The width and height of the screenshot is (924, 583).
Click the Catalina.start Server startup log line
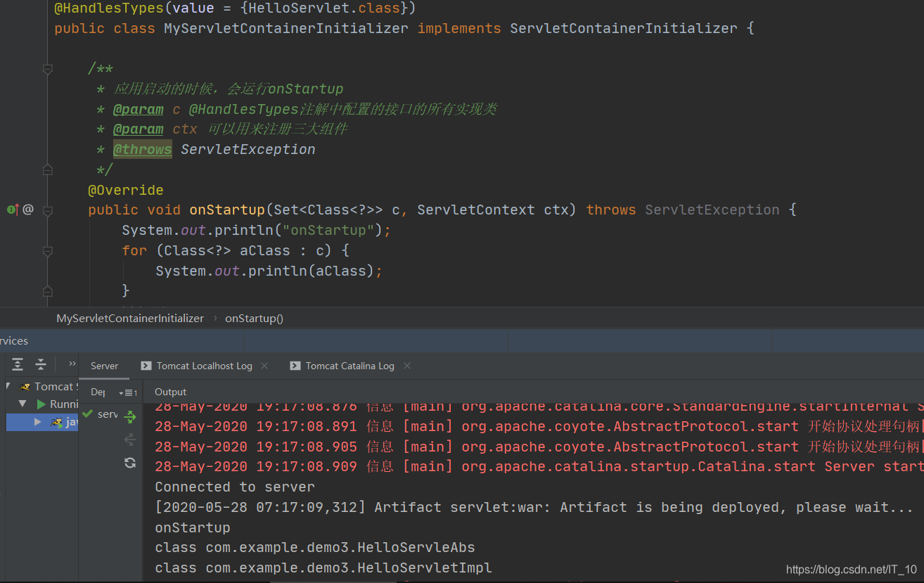[x=539, y=466]
